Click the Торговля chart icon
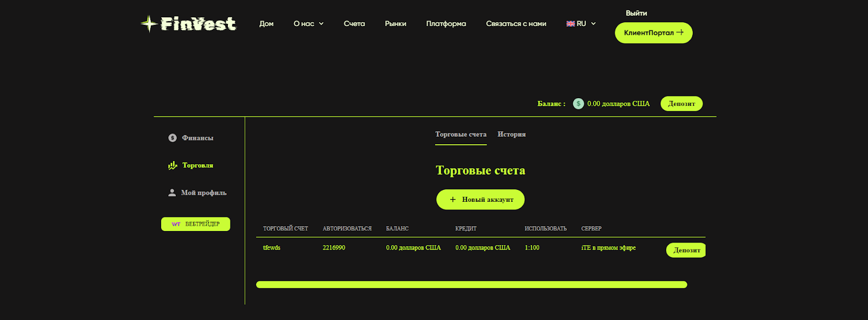Image resolution: width=868 pixels, height=320 pixels. click(173, 165)
